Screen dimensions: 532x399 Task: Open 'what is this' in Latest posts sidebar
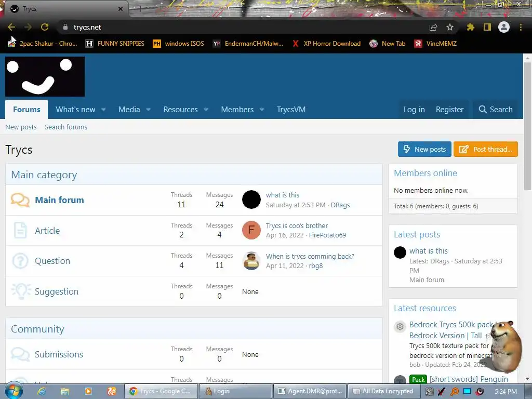tap(429, 251)
